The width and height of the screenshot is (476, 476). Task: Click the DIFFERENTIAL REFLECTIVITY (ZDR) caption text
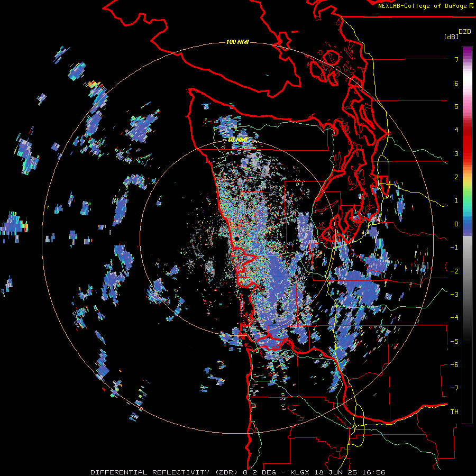165,472
